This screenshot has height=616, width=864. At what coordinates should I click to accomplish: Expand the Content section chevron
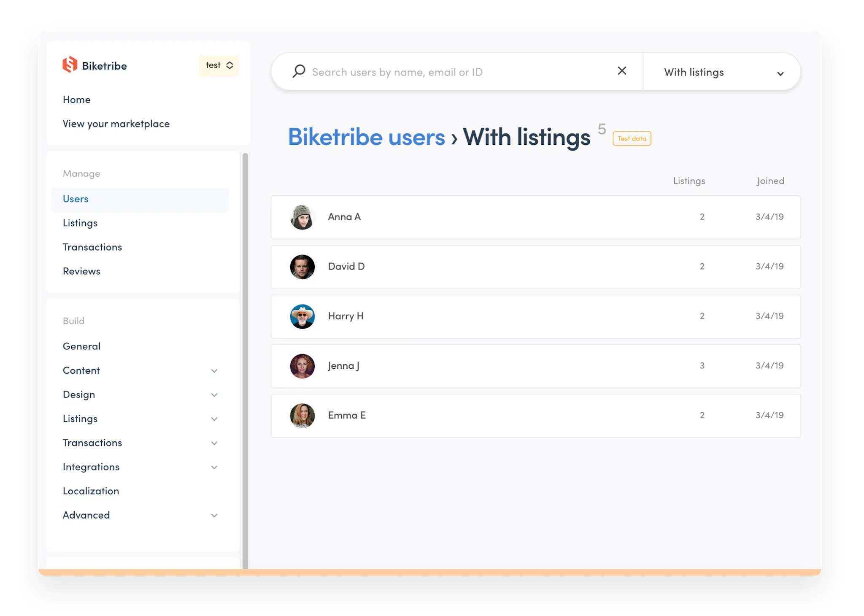pos(214,371)
